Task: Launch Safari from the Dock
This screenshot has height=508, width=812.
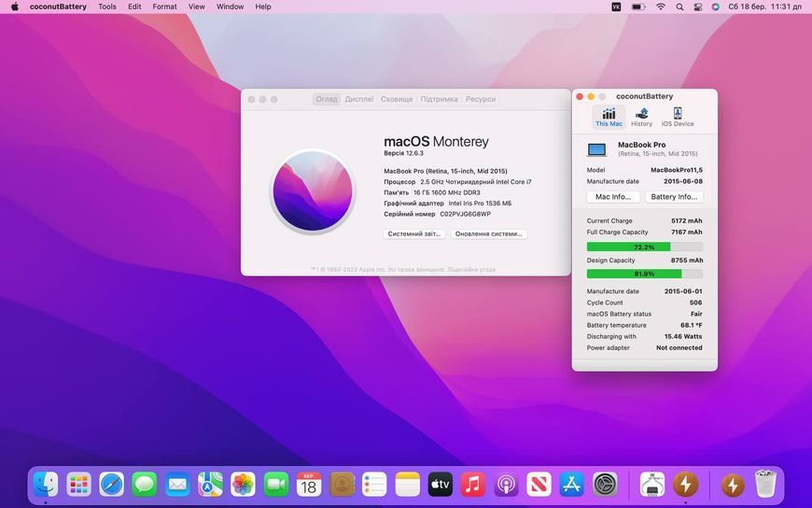Action: click(111, 485)
